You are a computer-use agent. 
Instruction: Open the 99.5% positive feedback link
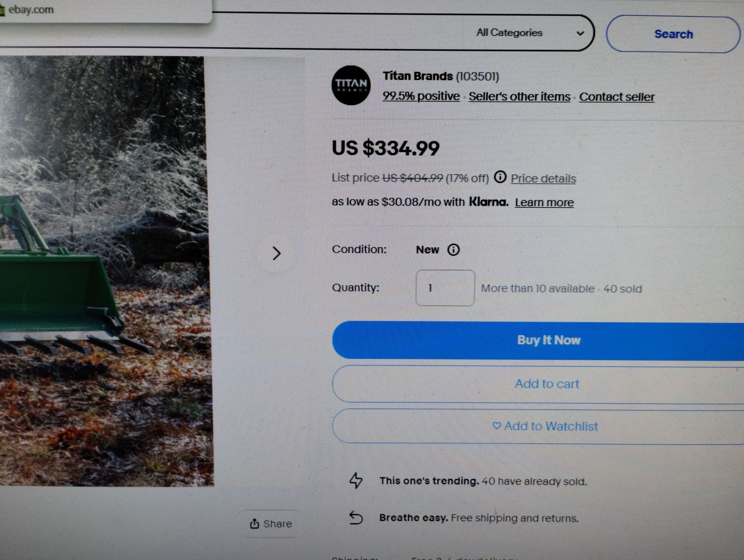point(421,96)
